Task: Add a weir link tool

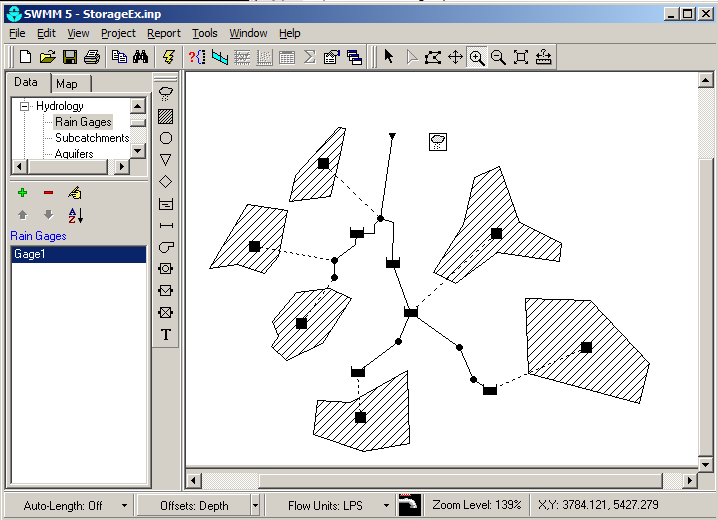Action: point(165,290)
